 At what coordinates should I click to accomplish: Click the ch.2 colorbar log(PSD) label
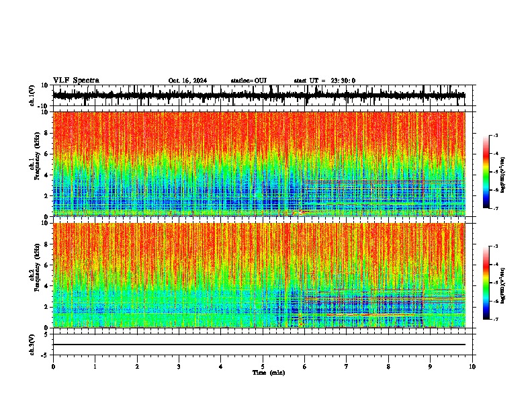pos(503,286)
